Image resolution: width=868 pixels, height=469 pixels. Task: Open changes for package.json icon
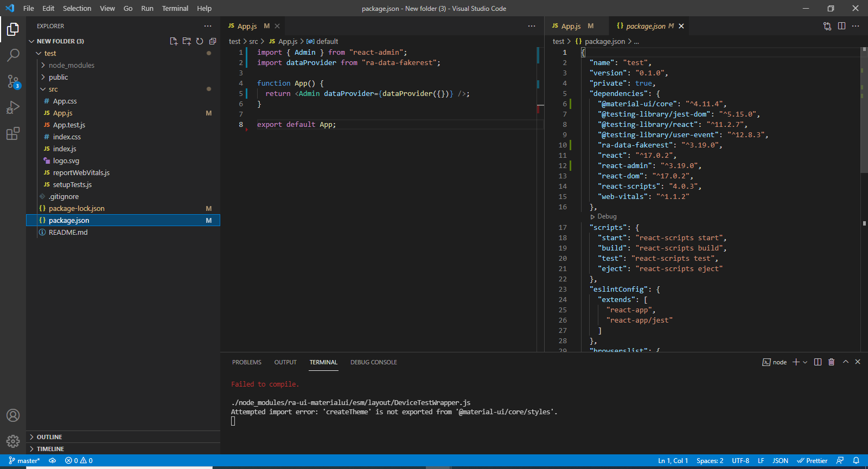click(x=827, y=26)
